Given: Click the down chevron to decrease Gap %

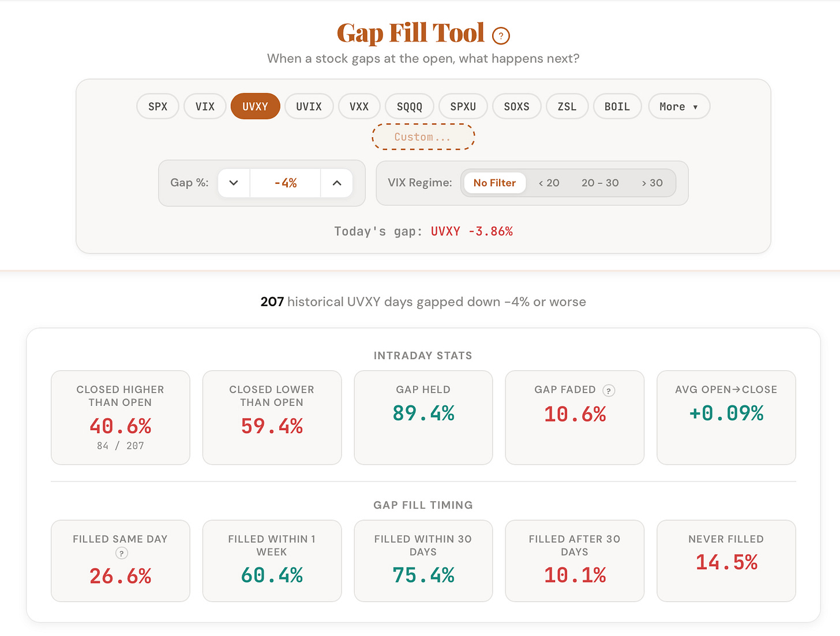Looking at the screenshot, I should pyautogui.click(x=233, y=183).
